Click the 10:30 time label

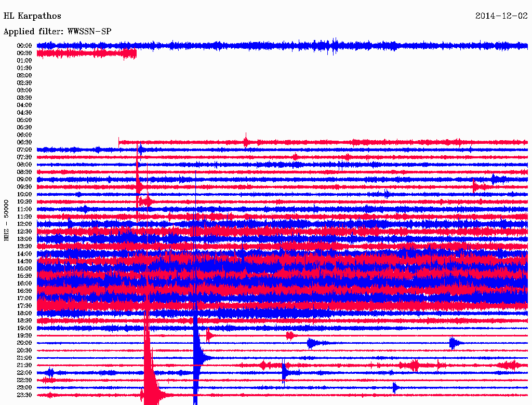24,202
